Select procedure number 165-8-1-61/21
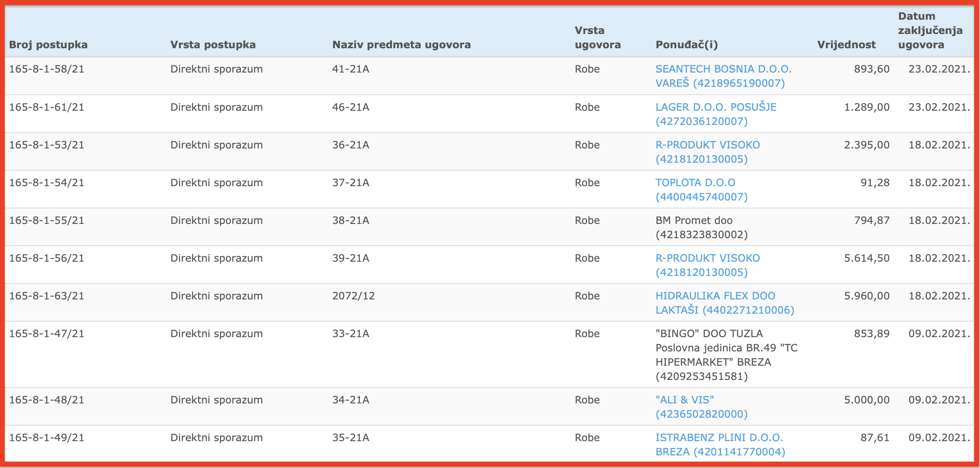The image size is (980, 468). tap(47, 107)
